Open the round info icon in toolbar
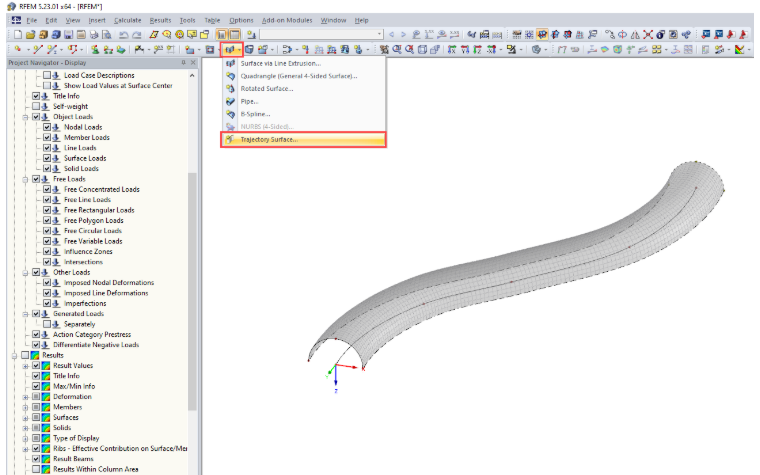The width and height of the screenshot is (760, 475). coord(660,35)
